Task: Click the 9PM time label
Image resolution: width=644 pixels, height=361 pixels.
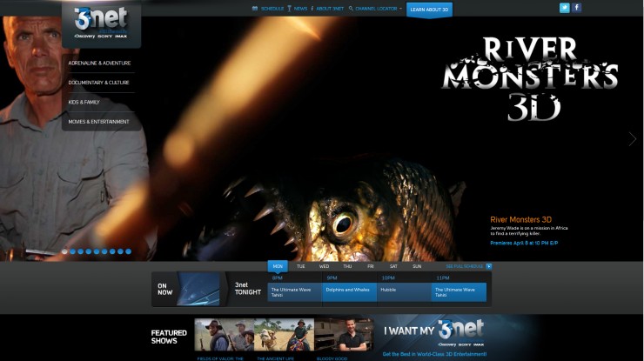Action: [332, 278]
